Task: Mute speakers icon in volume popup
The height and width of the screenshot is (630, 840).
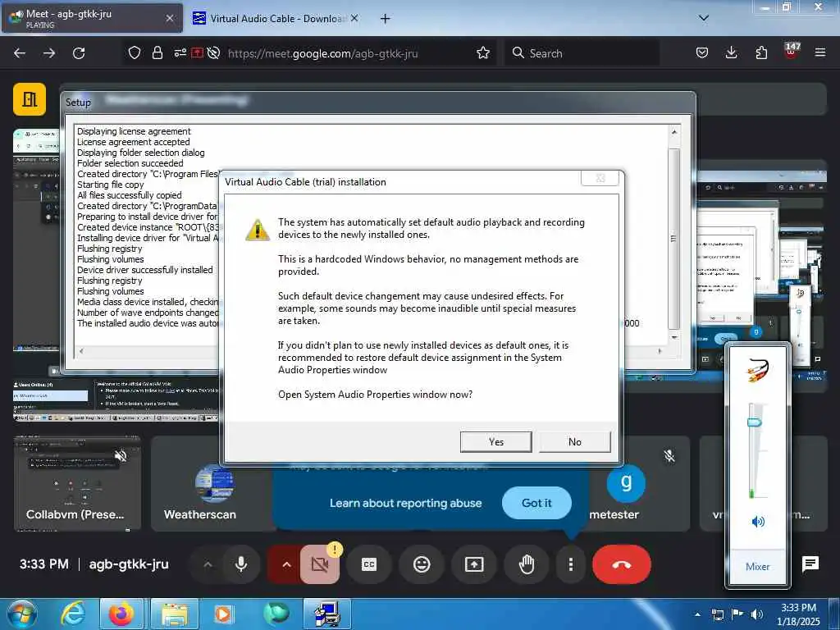Action: [757, 521]
